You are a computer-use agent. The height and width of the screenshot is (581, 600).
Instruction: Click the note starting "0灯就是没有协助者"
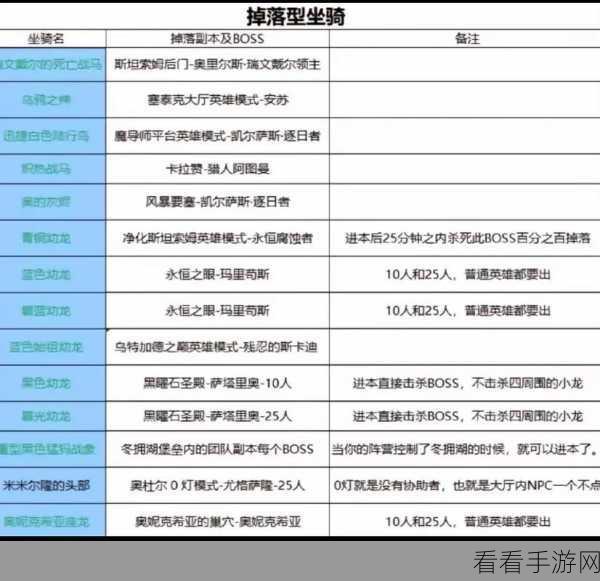[466, 485]
